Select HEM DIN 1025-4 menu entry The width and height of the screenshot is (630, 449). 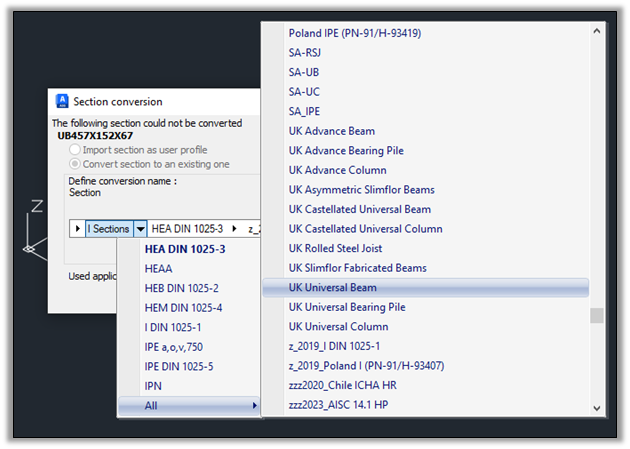pos(189,308)
